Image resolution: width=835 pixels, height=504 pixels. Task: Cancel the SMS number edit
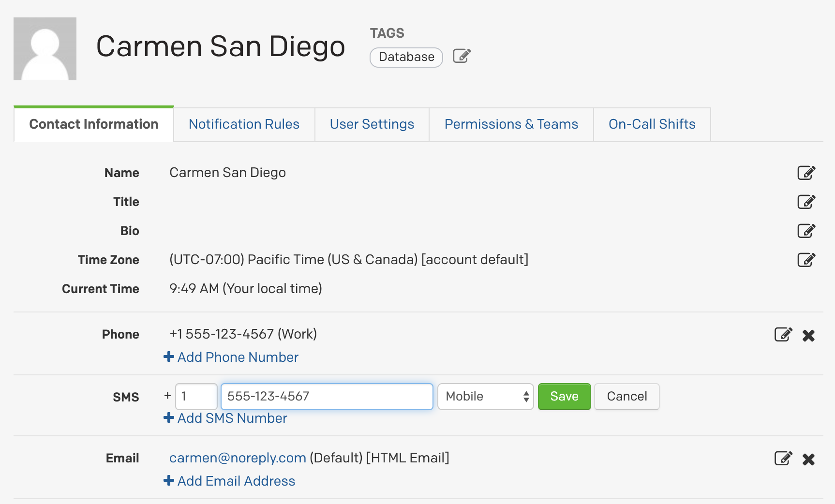tap(626, 397)
